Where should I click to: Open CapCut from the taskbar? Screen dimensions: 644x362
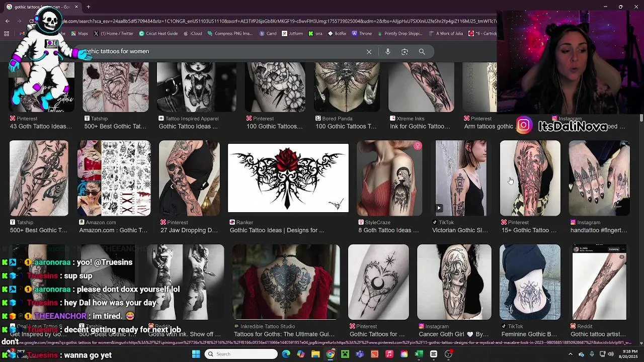pyautogui.click(x=434, y=354)
